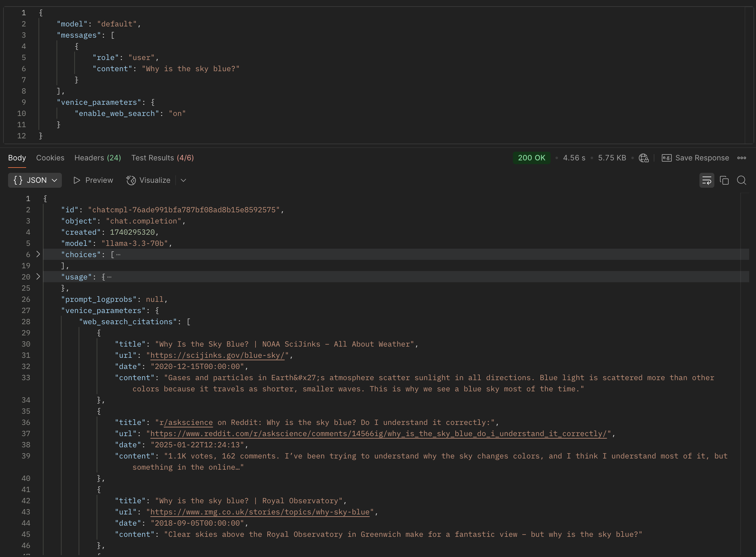Switch to the Headers (24) tab
The width and height of the screenshot is (756, 557).
coord(98,158)
